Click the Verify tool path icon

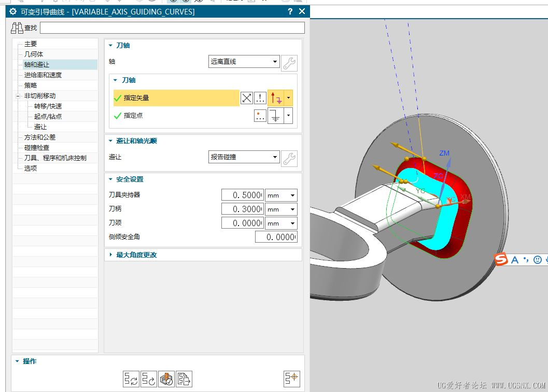tap(166, 379)
